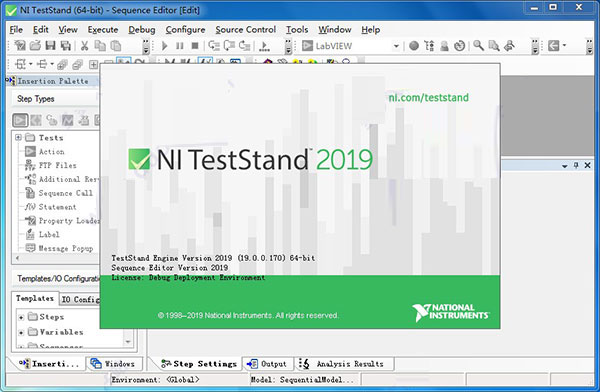The height and width of the screenshot is (392, 600).
Task: Toggle the Toggle Breakpoint circle icon
Action: click(x=414, y=46)
